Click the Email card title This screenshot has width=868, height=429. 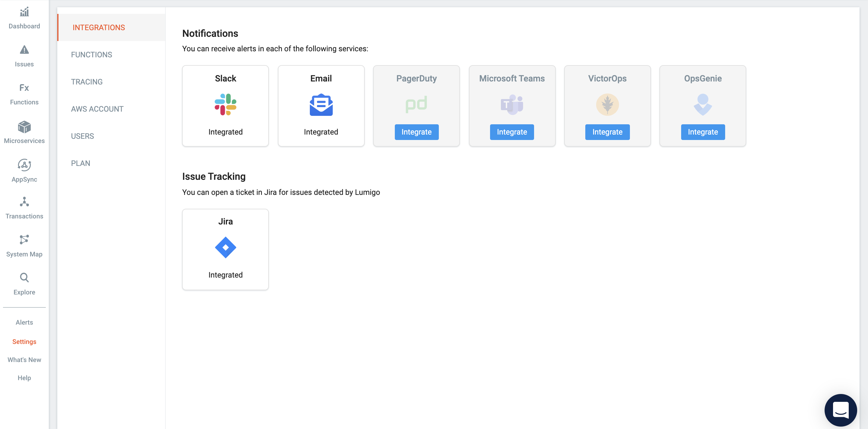click(321, 78)
